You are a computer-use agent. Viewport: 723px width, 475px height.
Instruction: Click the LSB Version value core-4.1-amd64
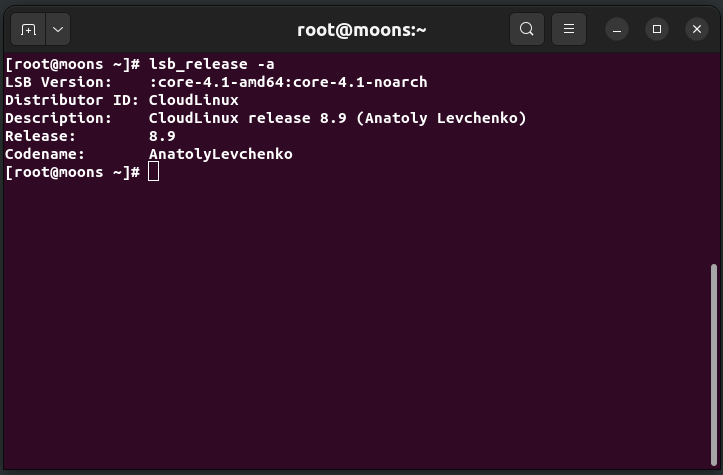point(220,82)
